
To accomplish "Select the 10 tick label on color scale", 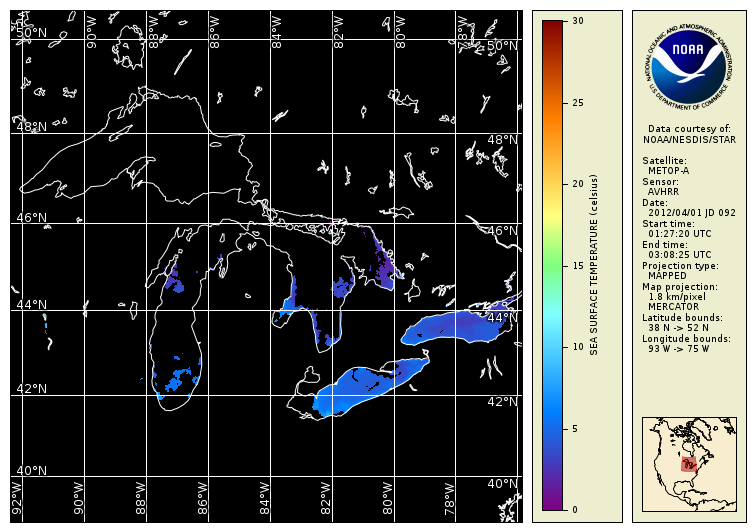I will click(578, 347).
